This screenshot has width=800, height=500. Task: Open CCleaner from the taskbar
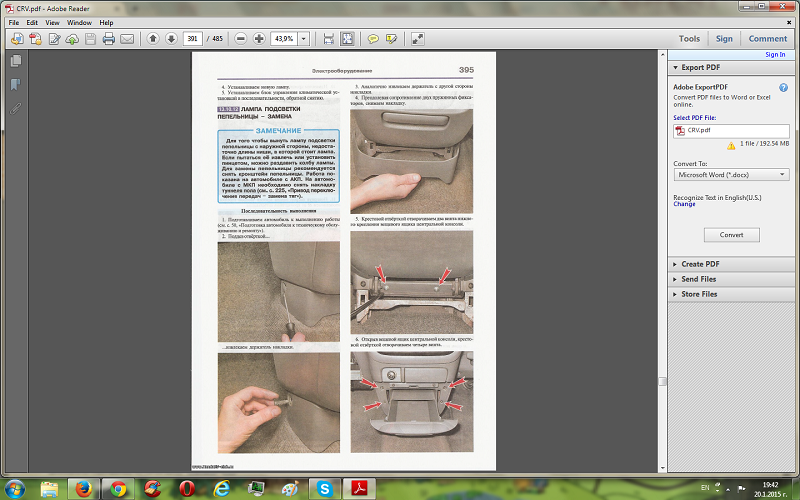coord(152,489)
